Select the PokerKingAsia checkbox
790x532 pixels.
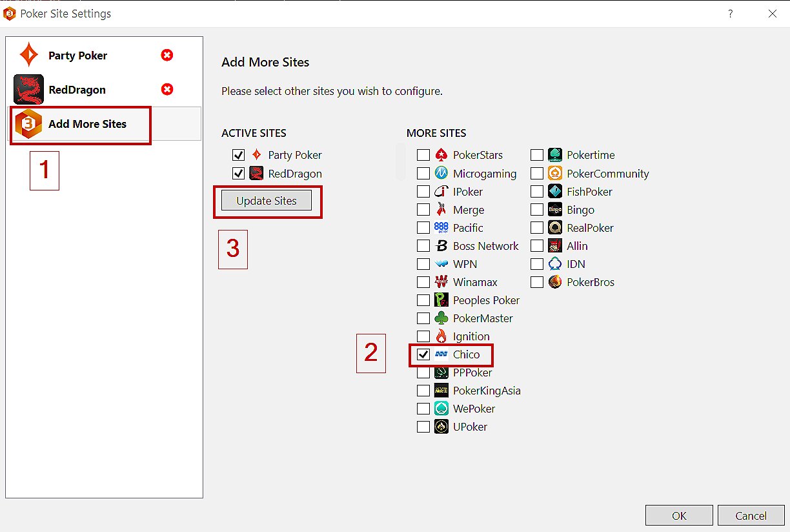click(423, 390)
